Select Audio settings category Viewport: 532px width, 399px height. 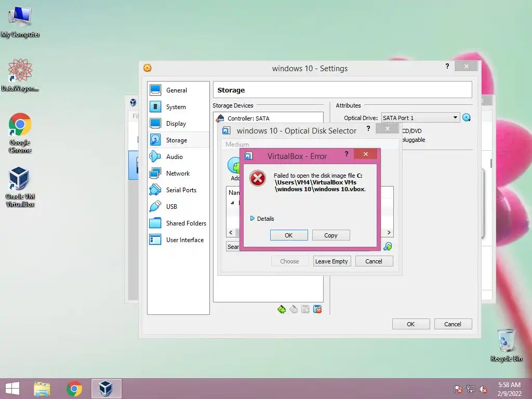pos(178,157)
